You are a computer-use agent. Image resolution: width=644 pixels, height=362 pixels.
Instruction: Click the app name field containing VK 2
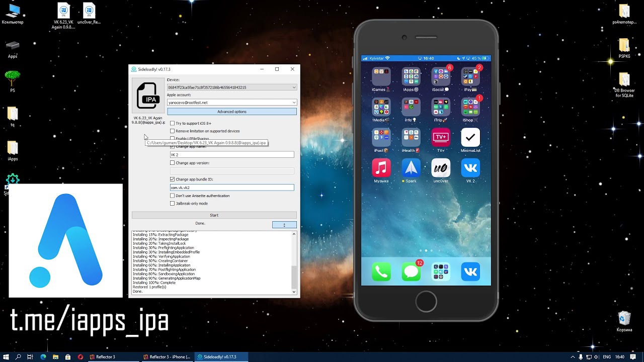point(232,155)
